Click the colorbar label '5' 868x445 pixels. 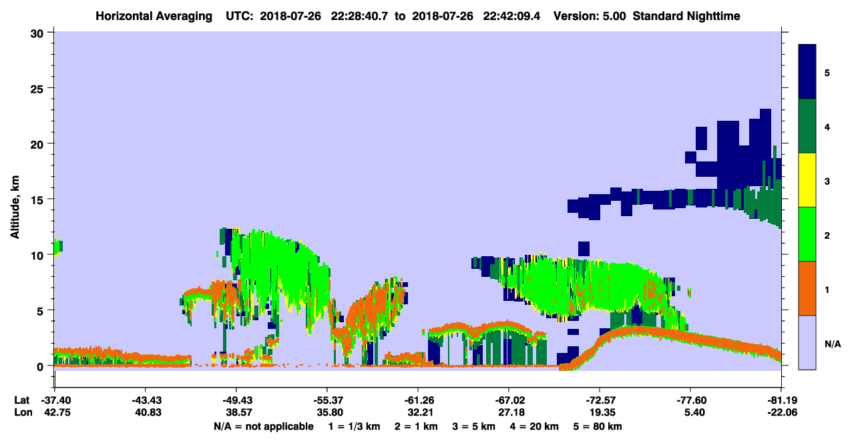coord(827,72)
